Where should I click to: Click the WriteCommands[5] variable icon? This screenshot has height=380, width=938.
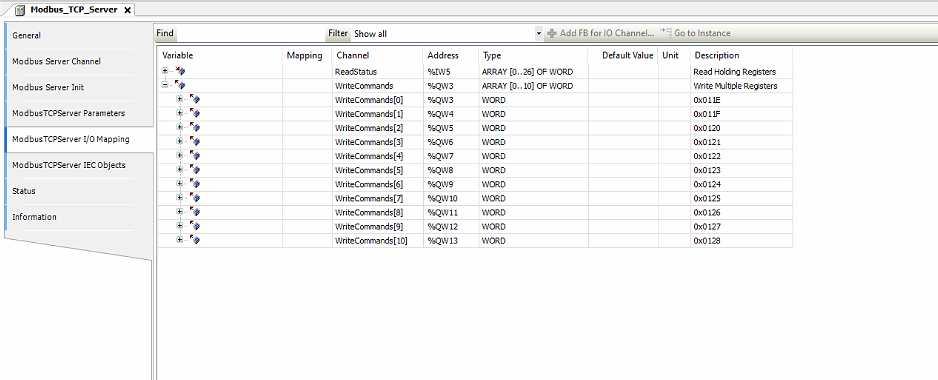194,170
